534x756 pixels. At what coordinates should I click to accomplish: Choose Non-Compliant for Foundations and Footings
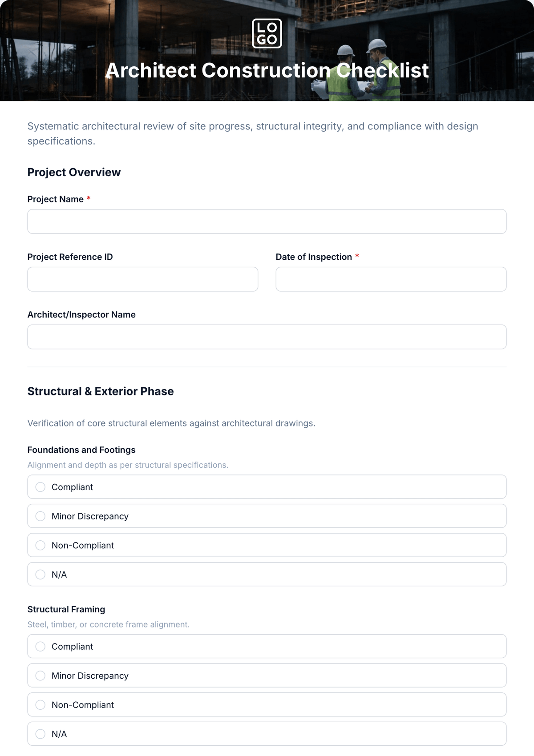tap(267, 545)
